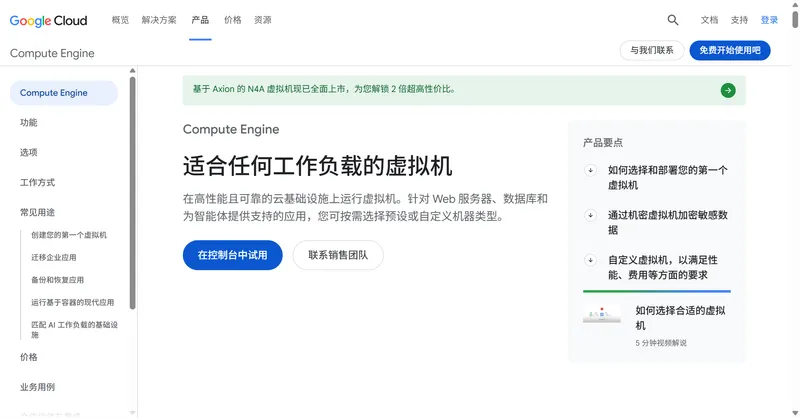Click the 5 分钟视频解说 caption
The height and width of the screenshot is (418, 800).
click(661, 343)
